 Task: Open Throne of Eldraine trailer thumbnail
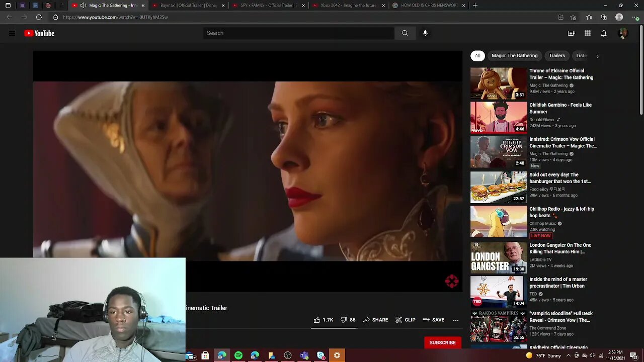pos(499,83)
